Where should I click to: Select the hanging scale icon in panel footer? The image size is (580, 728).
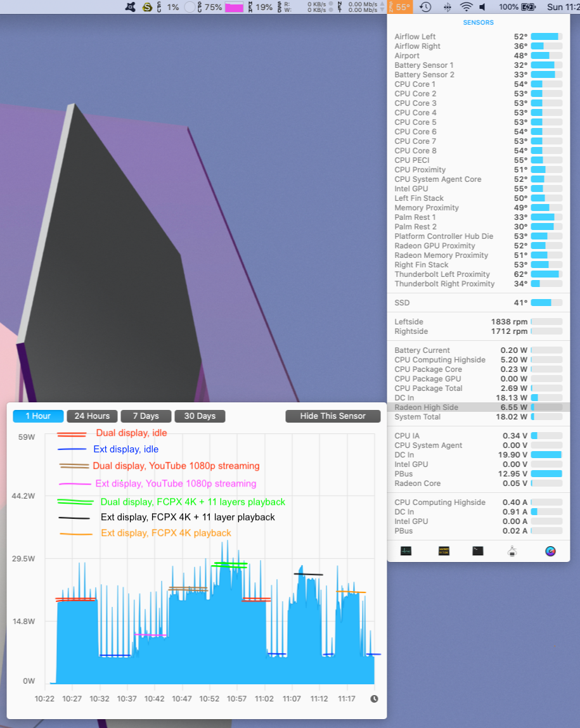[x=512, y=551]
